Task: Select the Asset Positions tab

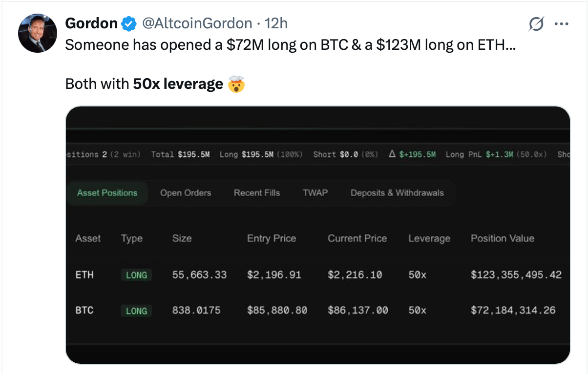Action: coord(107,193)
